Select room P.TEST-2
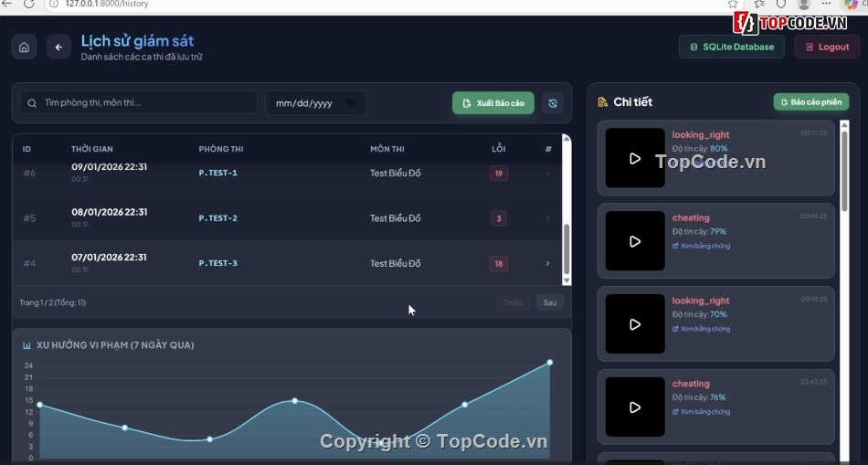The height and width of the screenshot is (465, 868). point(217,218)
